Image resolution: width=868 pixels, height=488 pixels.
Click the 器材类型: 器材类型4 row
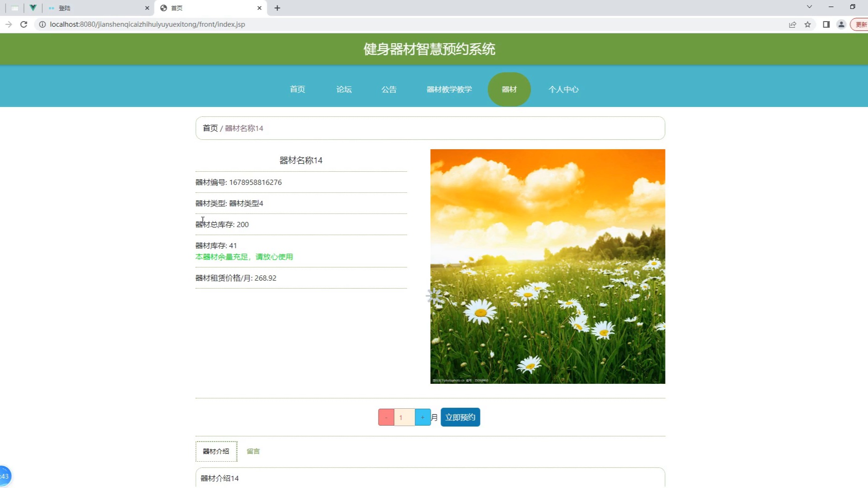[301, 203]
